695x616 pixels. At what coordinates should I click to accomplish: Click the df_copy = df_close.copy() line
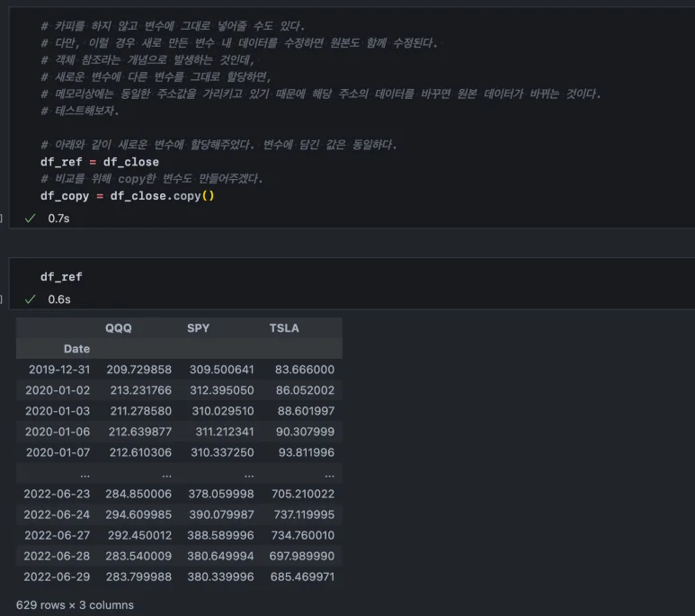(x=127, y=195)
